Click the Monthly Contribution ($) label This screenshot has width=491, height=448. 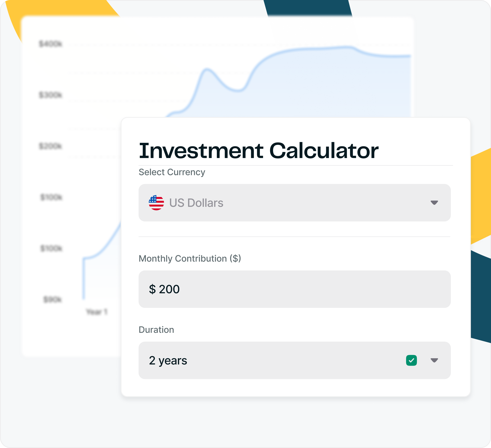click(190, 258)
